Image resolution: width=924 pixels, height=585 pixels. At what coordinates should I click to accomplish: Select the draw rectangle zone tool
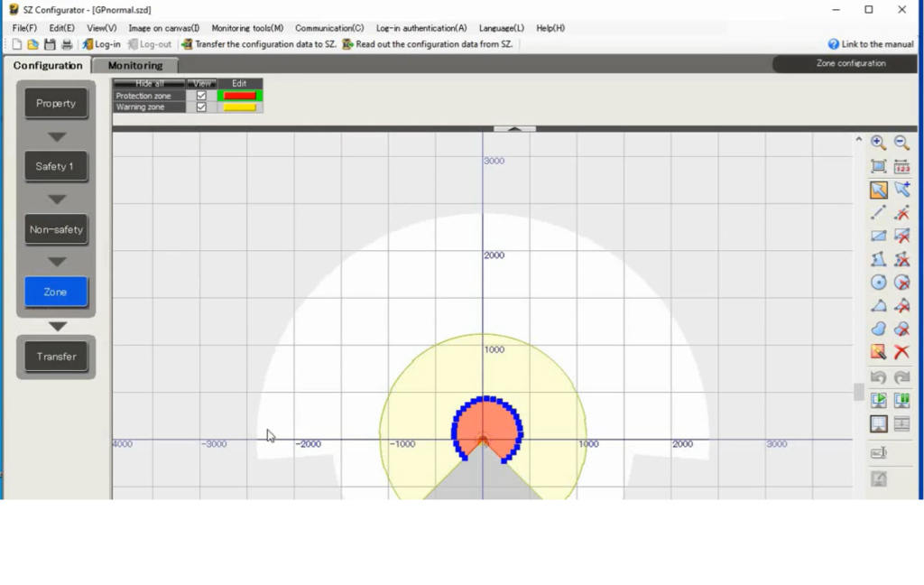(878, 237)
